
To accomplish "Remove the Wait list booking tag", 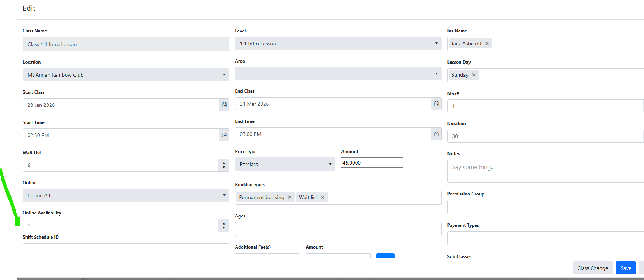I will pyautogui.click(x=323, y=197).
